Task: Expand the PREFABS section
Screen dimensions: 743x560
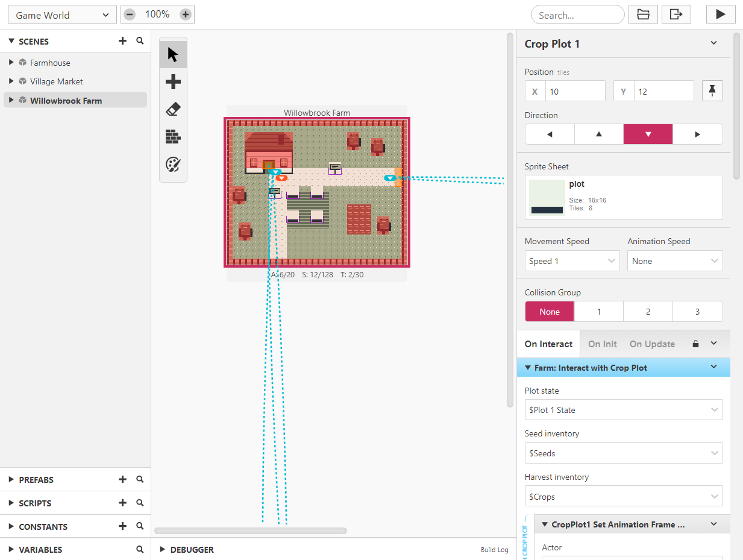Action: [x=11, y=480]
